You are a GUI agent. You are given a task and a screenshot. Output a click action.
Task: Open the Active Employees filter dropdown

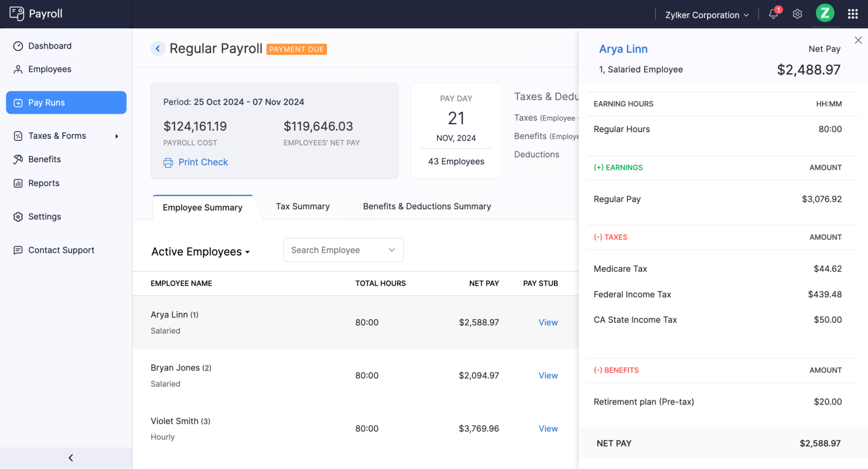pyautogui.click(x=200, y=251)
